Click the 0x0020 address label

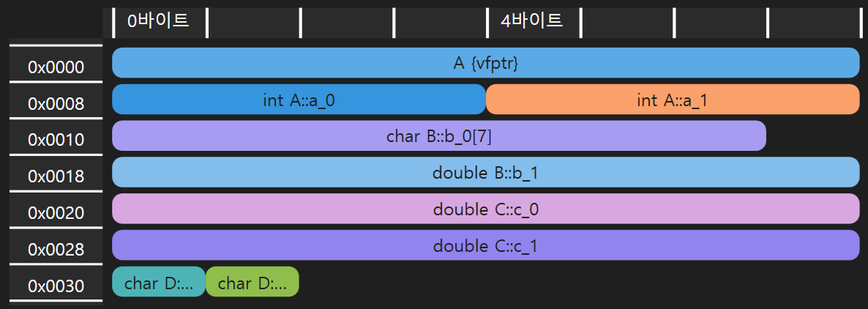[56, 213]
